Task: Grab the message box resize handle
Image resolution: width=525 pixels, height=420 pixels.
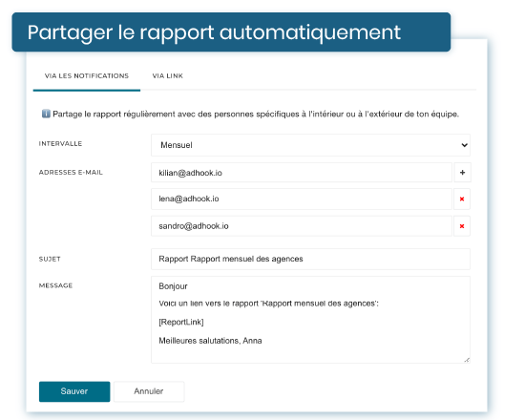Action: click(467, 360)
